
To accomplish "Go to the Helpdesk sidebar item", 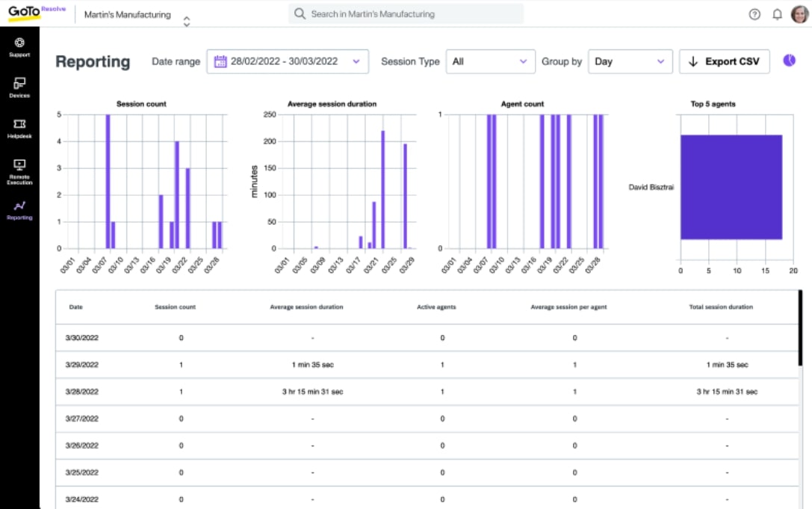I will coord(19,128).
